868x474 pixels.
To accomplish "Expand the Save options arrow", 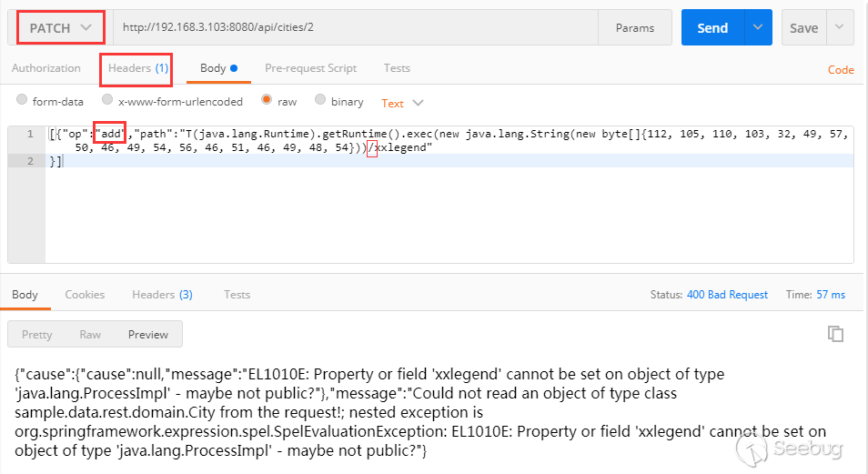I will pos(840,27).
